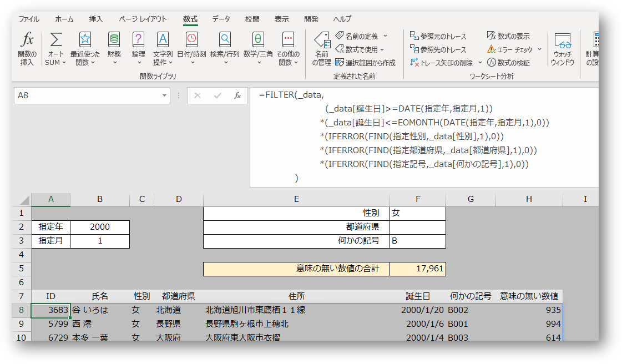Open 名前の管理 tag icon

coord(322,40)
